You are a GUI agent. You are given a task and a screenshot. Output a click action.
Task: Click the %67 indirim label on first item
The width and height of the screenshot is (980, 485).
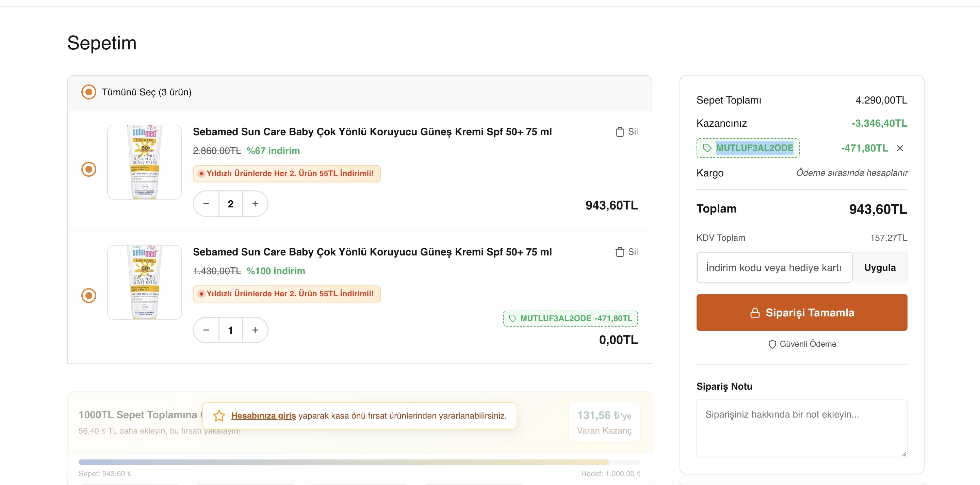(x=273, y=151)
